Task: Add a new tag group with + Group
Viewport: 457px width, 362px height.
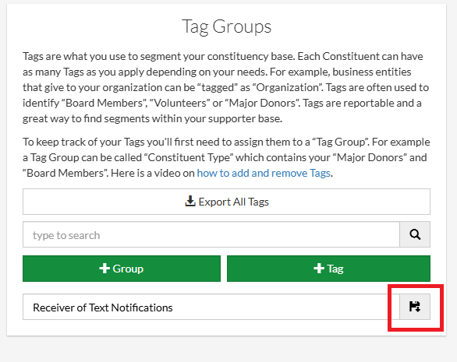Action: (x=122, y=269)
